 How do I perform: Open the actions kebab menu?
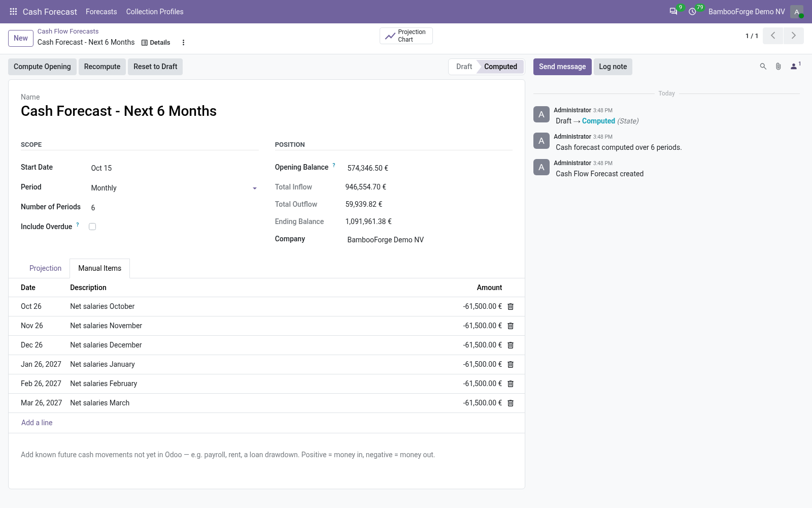[x=183, y=43]
